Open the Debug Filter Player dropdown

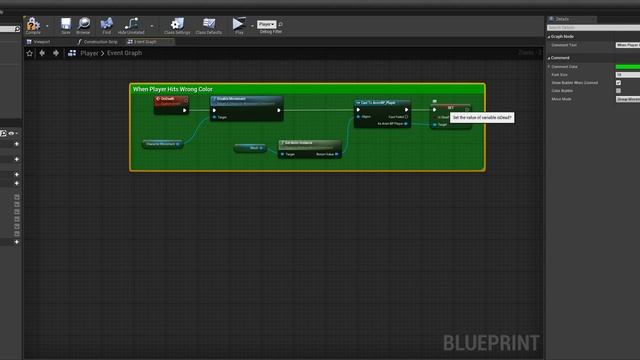click(267, 24)
